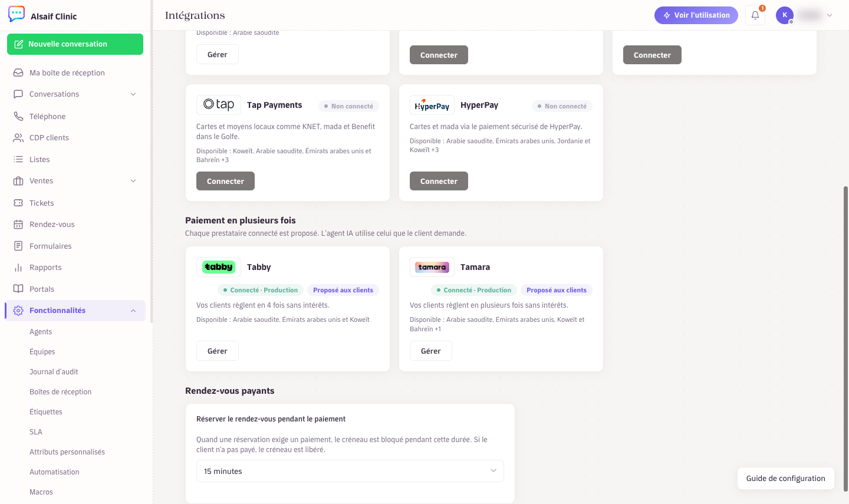Open notifications bell icon
849x504 pixels.
(755, 15)
